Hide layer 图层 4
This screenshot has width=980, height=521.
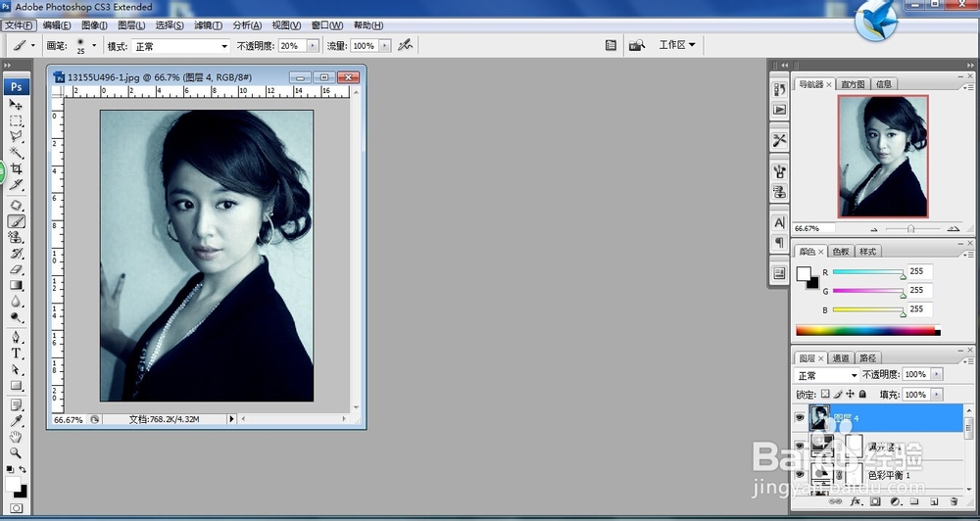coord(800,417)
